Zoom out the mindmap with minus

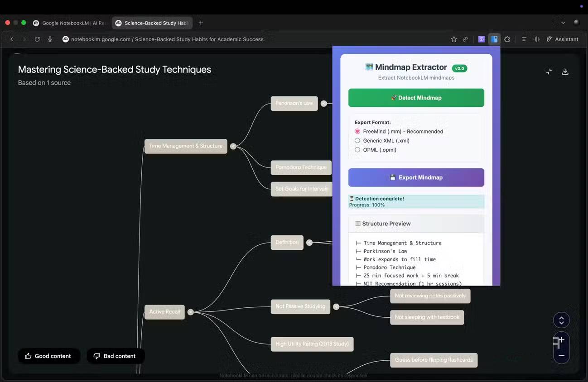click(x=561, y=356)
